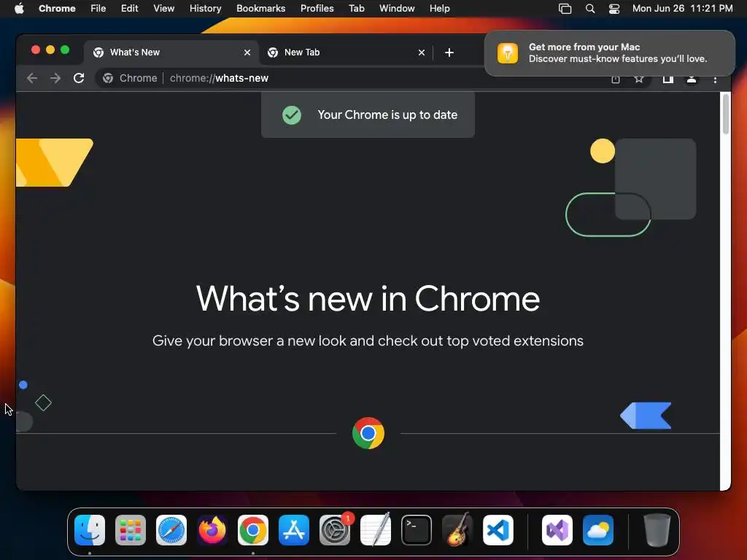Share this page using the share icon
747x560 pixels.
[x=616, y=79]
